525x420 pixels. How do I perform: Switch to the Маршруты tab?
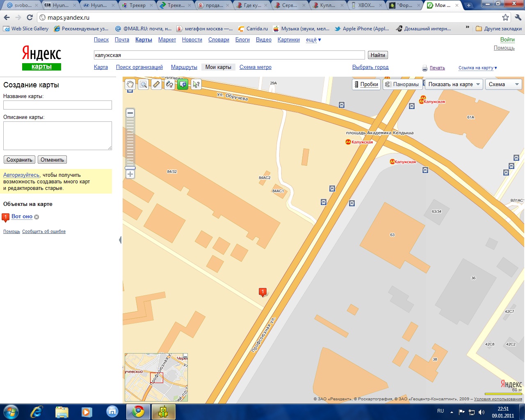184,67
